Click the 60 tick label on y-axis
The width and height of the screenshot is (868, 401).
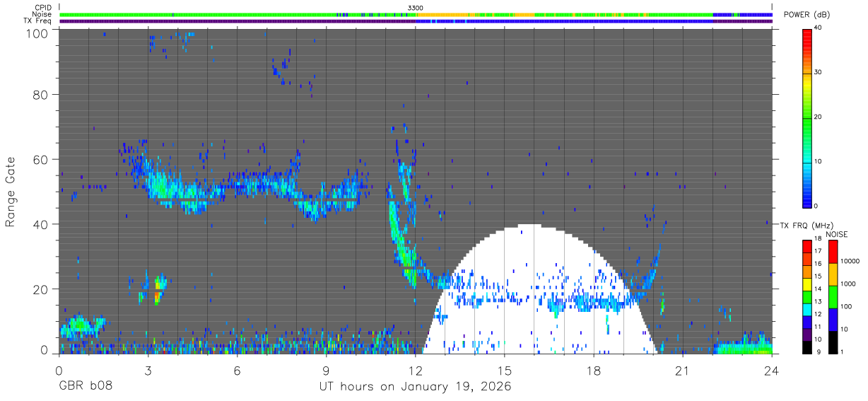40,159
